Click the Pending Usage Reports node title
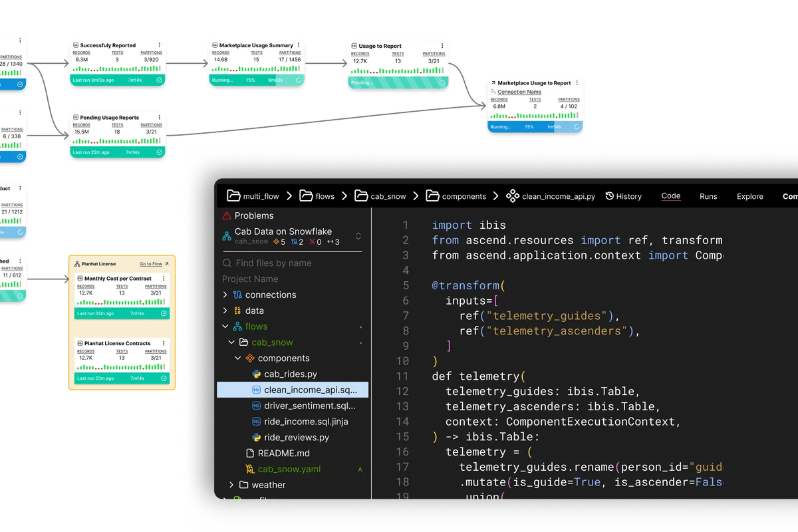This screenshot has height=532, width=798. [110, 117]
